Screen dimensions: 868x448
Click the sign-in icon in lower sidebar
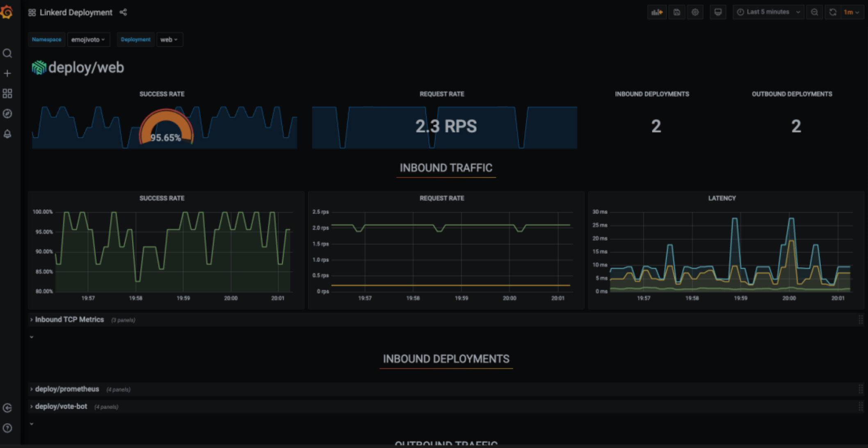tap(7, 408)
